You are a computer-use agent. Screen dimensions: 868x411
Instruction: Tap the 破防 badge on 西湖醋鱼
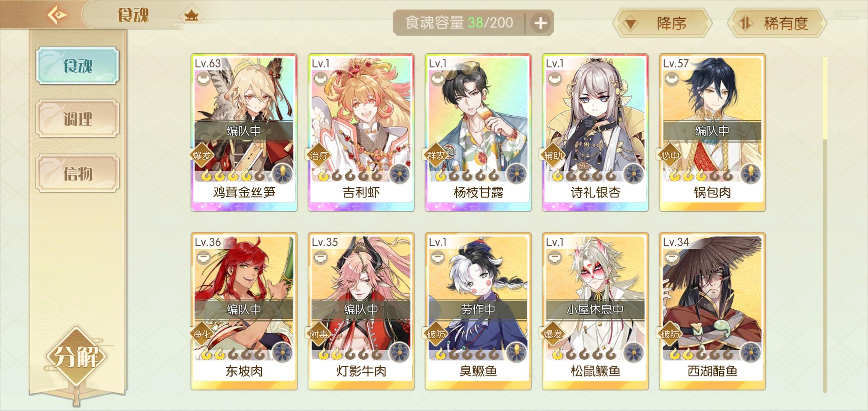click(670, 334)
